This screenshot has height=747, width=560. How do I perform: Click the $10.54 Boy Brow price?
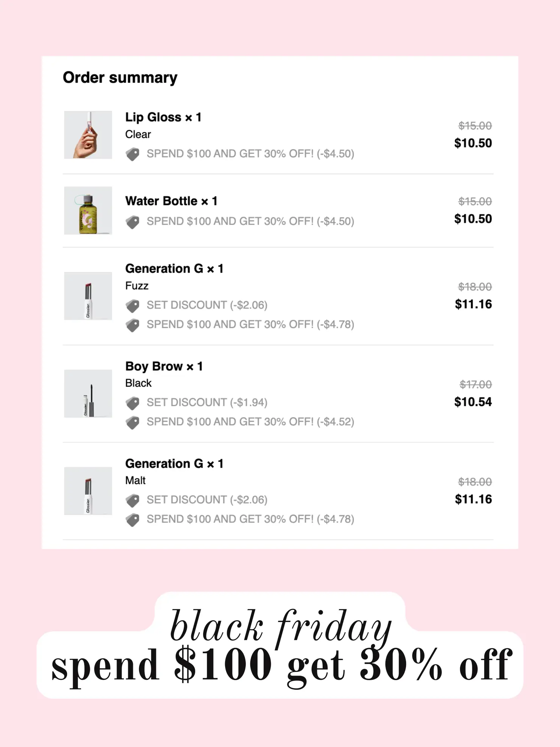(x=473, y=402)
